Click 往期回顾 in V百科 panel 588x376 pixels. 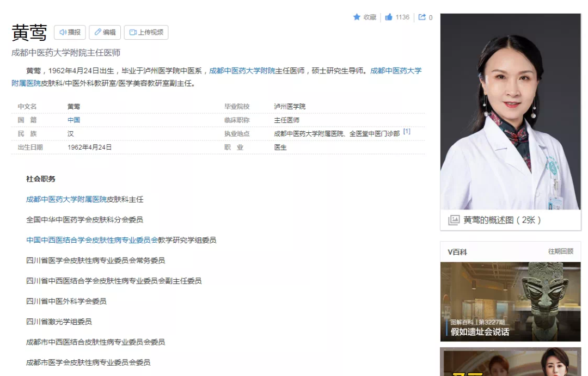pos(561,251)
